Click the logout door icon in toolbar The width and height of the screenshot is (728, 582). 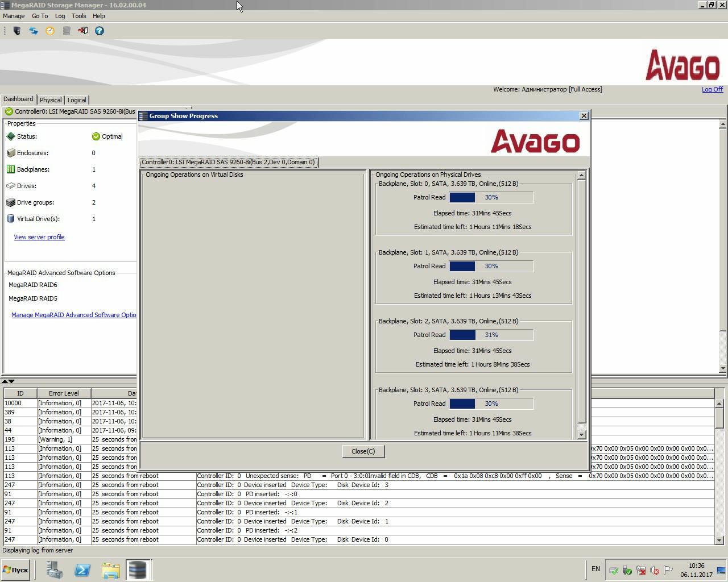click(83, 31)
